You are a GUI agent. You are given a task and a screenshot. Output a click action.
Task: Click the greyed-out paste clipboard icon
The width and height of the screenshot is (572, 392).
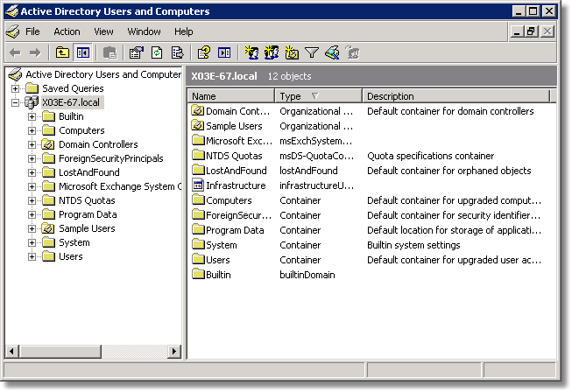click(x=109, y=53)
